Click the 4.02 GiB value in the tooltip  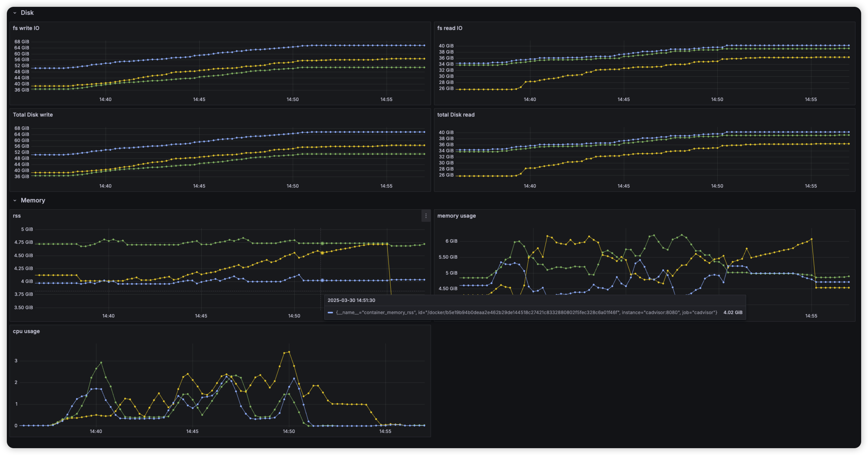tap(732, 313)
